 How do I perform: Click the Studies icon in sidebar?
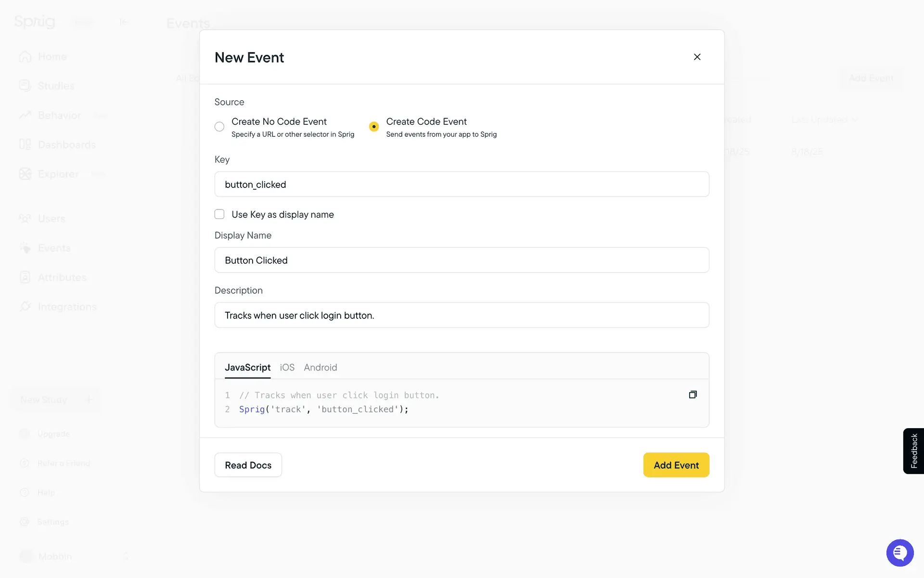(x=25, y=86)
